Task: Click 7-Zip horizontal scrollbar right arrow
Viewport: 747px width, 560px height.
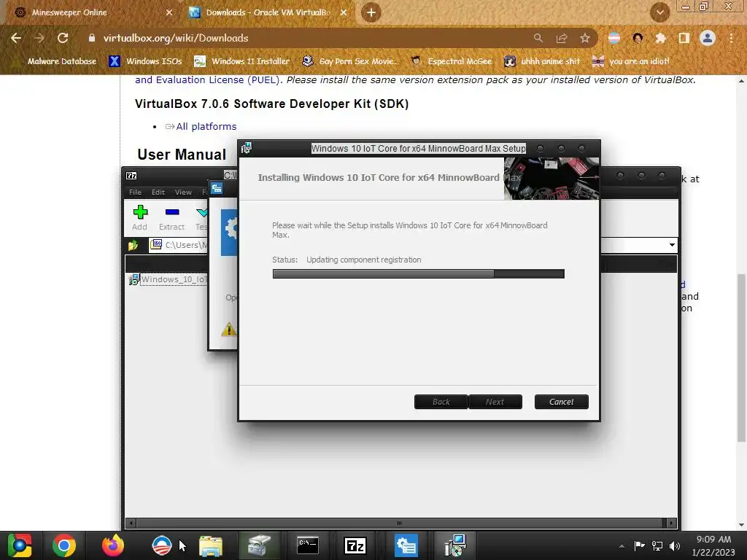Action: click(x=671, y=523)
